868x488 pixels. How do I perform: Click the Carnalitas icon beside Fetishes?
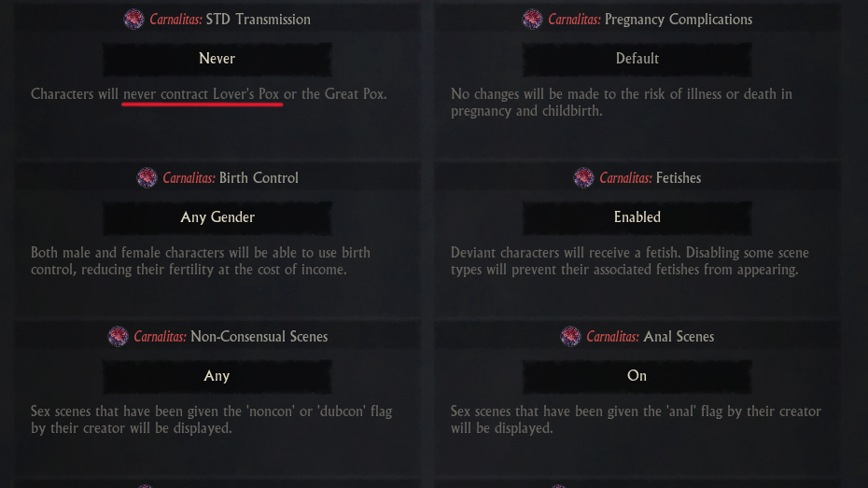coord(584,177)
